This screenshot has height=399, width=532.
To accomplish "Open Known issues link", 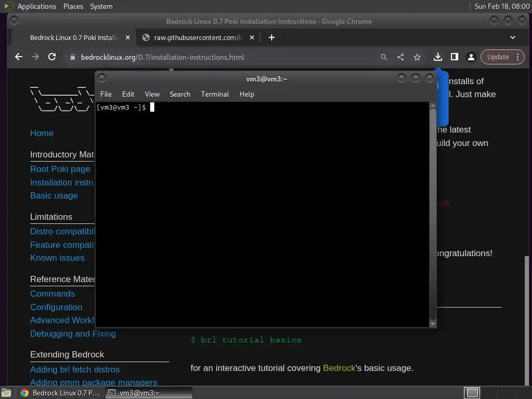I will [57, 258].
